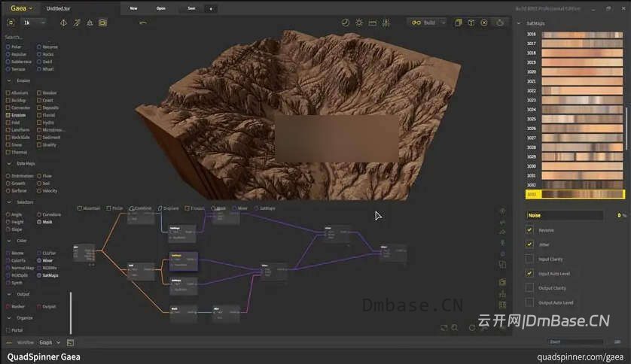Screen dimensions: 631x364
Task: Collapse the SatMaps properties panel header
Action: point(518,23)
